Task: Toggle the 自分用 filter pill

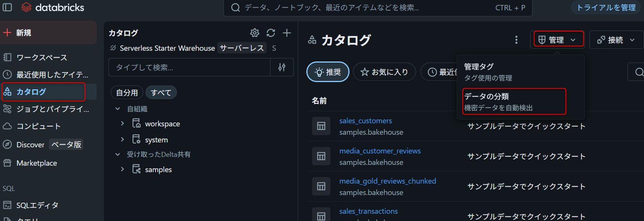Action: pyautogui.click(x=127, y=92)
